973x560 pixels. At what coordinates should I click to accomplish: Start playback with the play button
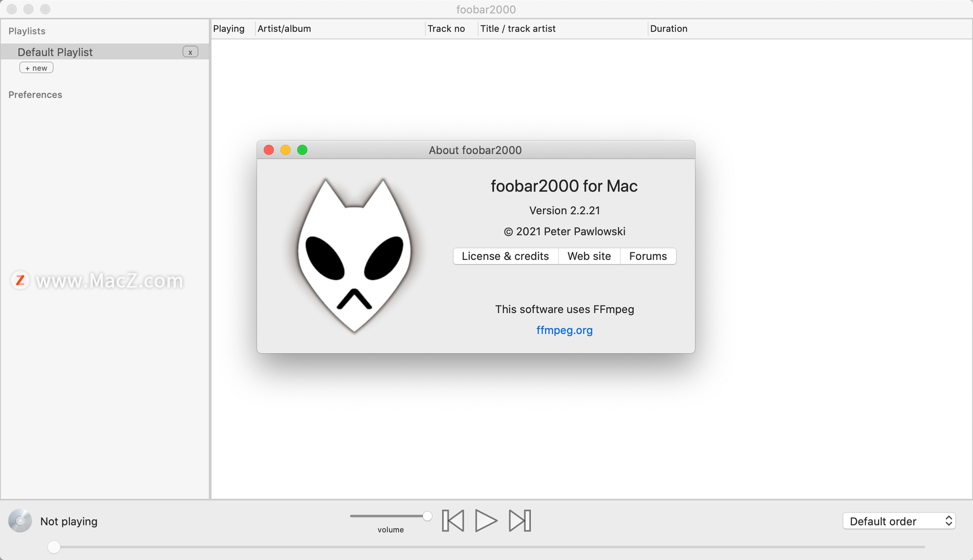click(x=485, y=520)
